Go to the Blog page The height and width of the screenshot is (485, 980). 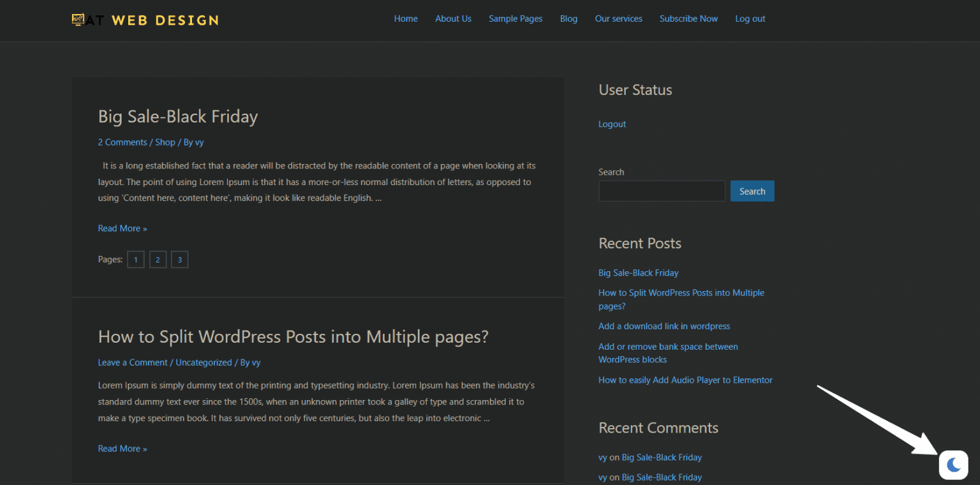tap(568, 19)
